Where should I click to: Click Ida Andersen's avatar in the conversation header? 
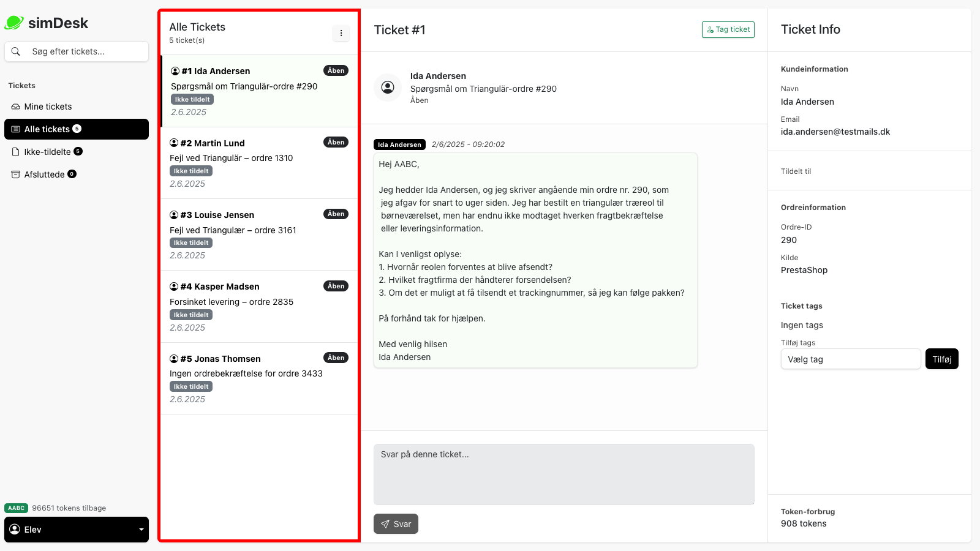tap(388, 87)
